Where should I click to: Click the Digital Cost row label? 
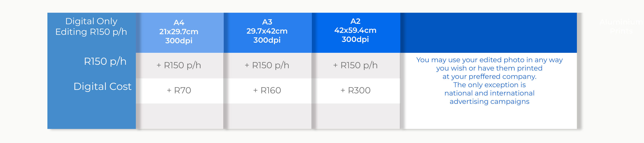(102, 86)
